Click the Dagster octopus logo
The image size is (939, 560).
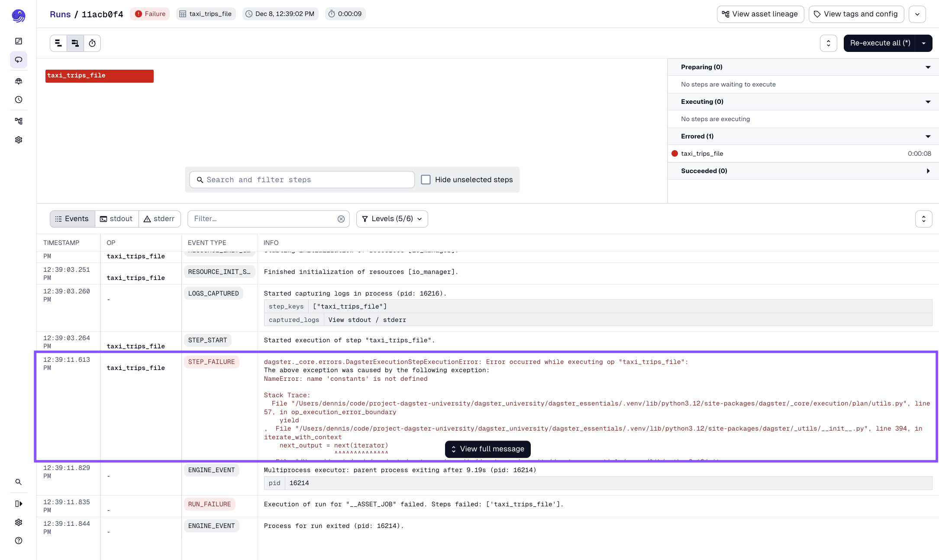(19, 16)
